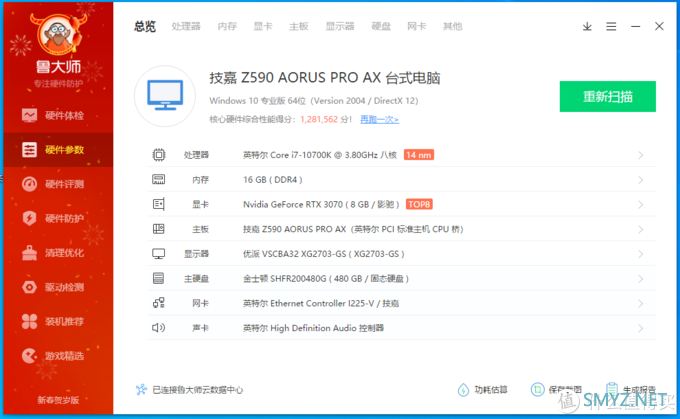Click cloud data center connection status icon
Image resolution: width=680 pixels, height=419 pixels.
[141, 390]
